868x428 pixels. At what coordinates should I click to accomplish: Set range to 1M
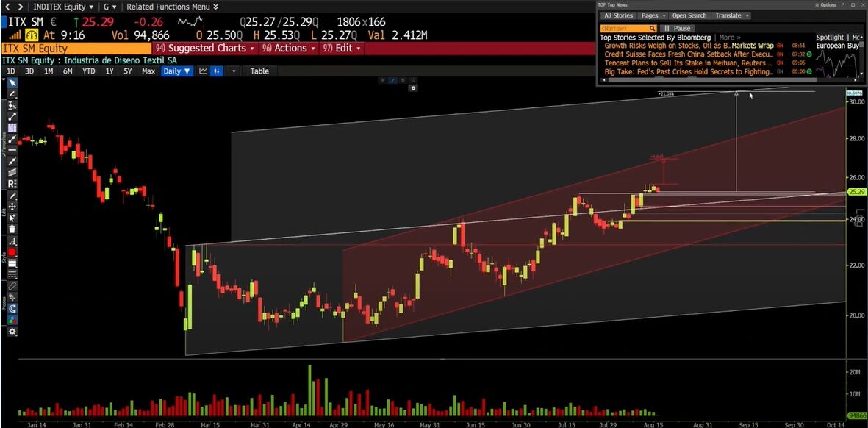coord(49,71)
